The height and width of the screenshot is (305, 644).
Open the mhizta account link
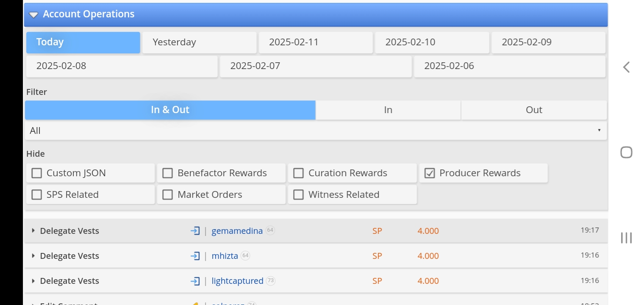(225, 256)
